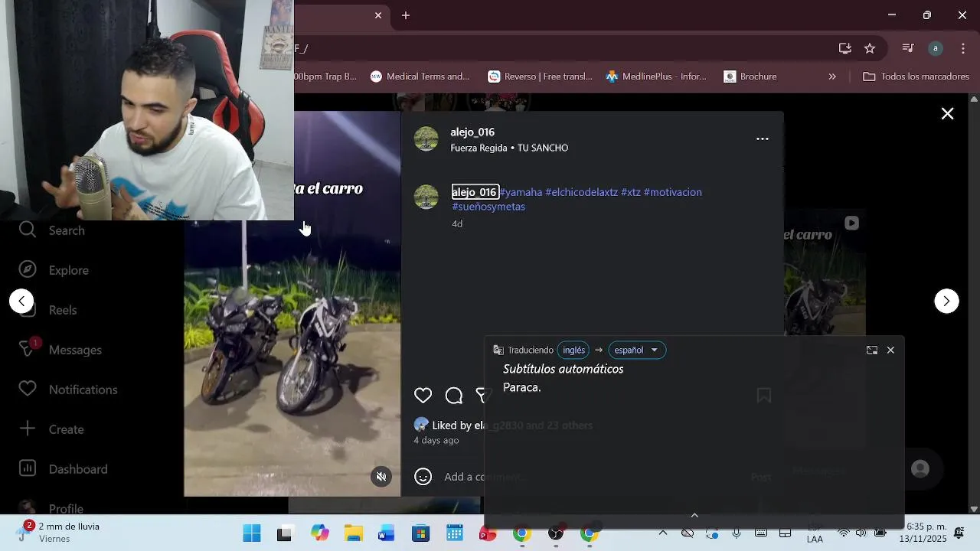This screenshot has height=551, width=980.
Task: Close the Instagram post overlay
Action: pyautogui.click(x=948, y=114)
